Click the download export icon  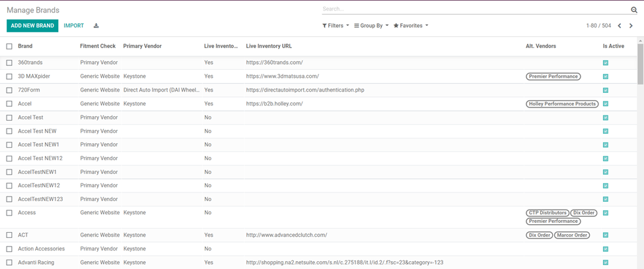click(96, 26)
